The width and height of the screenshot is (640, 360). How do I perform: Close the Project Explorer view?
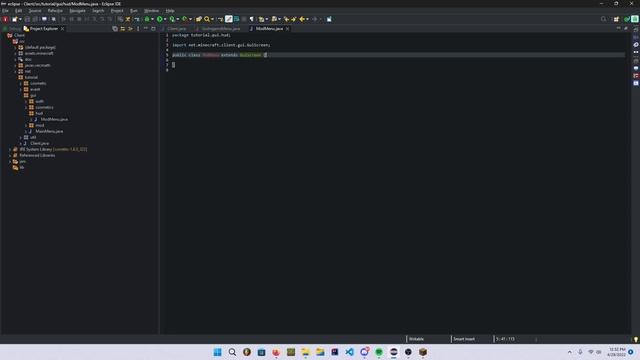pos(62,29)
